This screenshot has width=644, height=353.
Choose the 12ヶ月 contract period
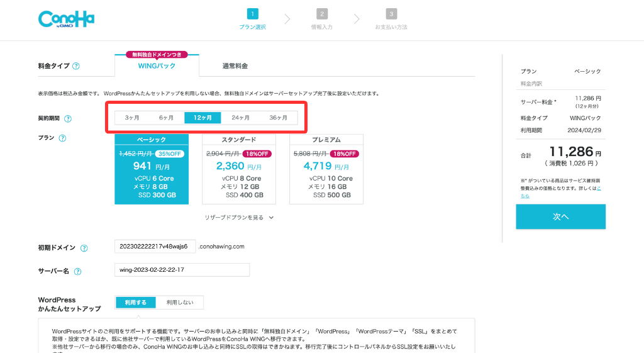pos(203,118)
